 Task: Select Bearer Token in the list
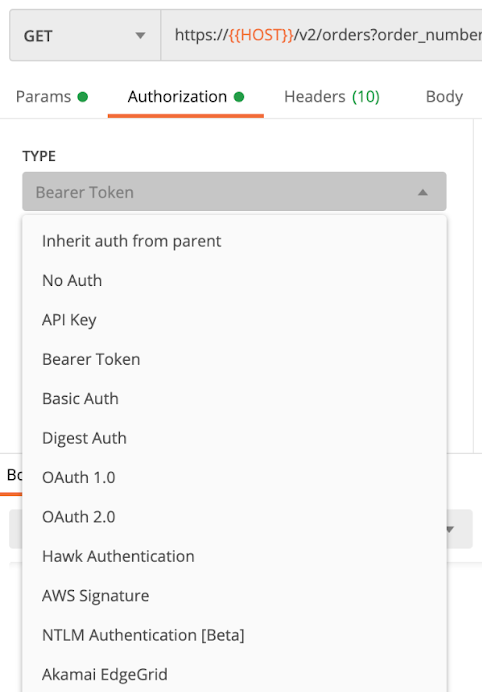[x=234, y=359]
